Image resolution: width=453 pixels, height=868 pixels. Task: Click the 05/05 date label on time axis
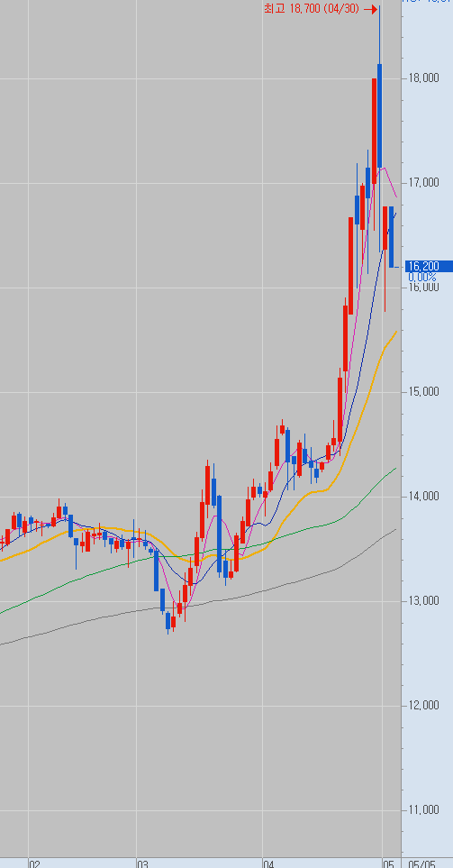pyautogui.click(x=422, y=863)
